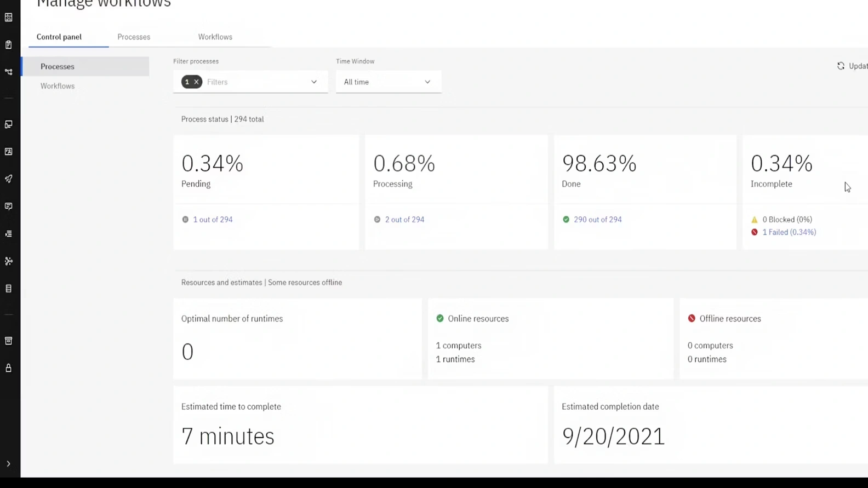This screenshot has height=488, width=868.
Task: Click the Estimated completion date label
Action: [x=610, y=406]
